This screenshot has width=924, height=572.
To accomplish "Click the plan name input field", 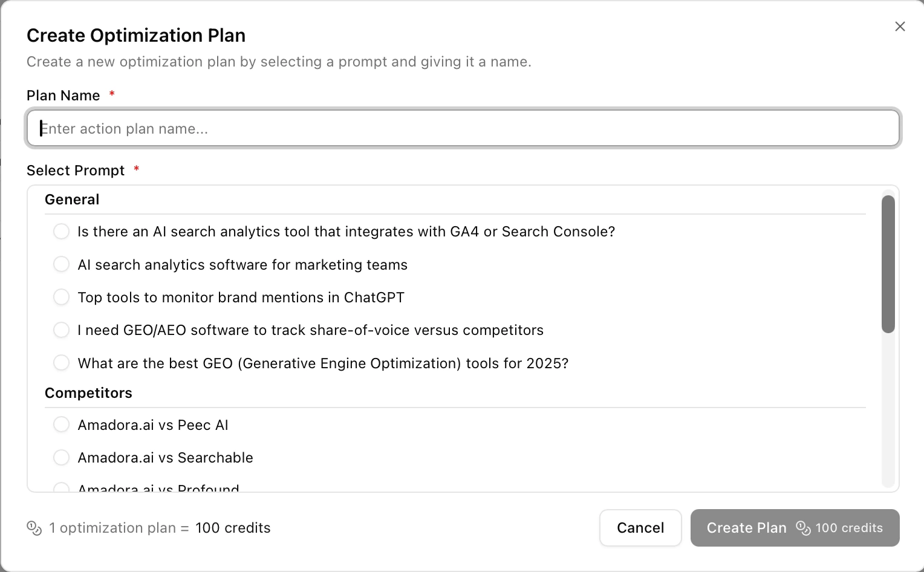I will coord(462,128).
